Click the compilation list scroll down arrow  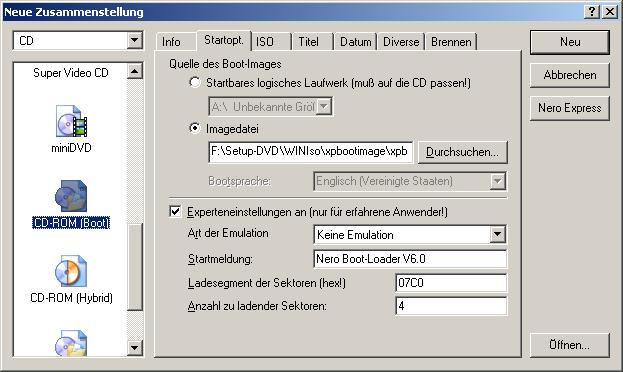134,348
